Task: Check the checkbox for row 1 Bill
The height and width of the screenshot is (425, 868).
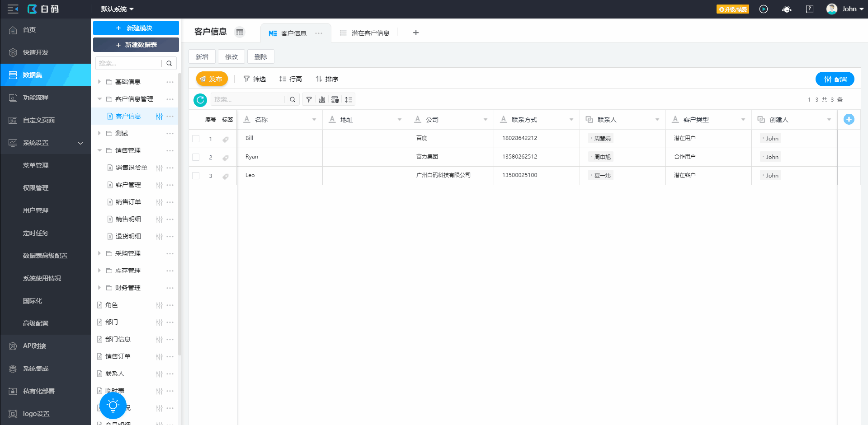Action: (196, 139)
